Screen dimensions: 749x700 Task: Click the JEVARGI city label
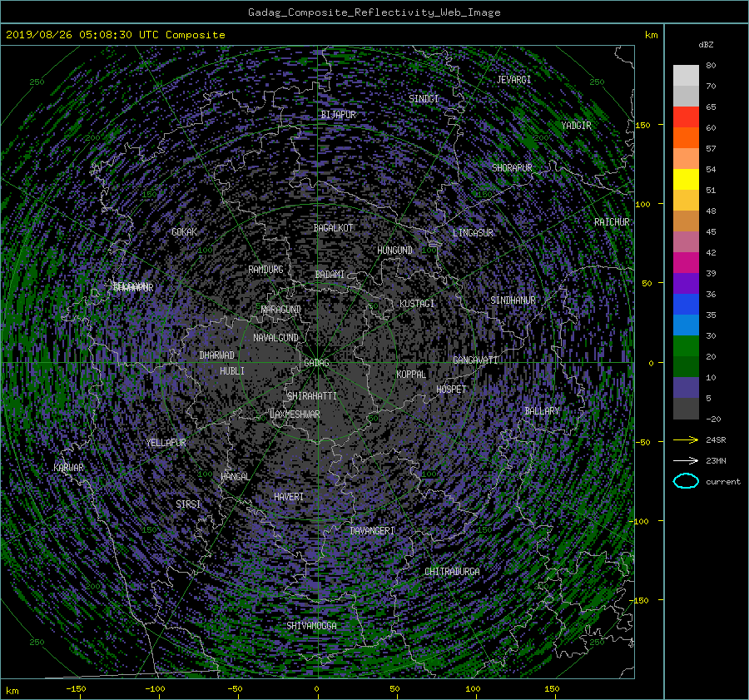(513, 80)
